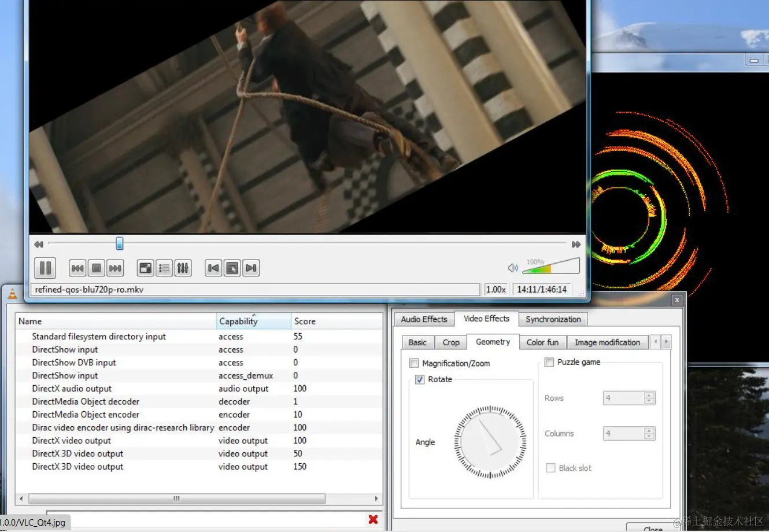This screenshot has height=532, width=769.
Task: Open the Color fun tab
Action: pyautogui.click(x=542, y=342)
